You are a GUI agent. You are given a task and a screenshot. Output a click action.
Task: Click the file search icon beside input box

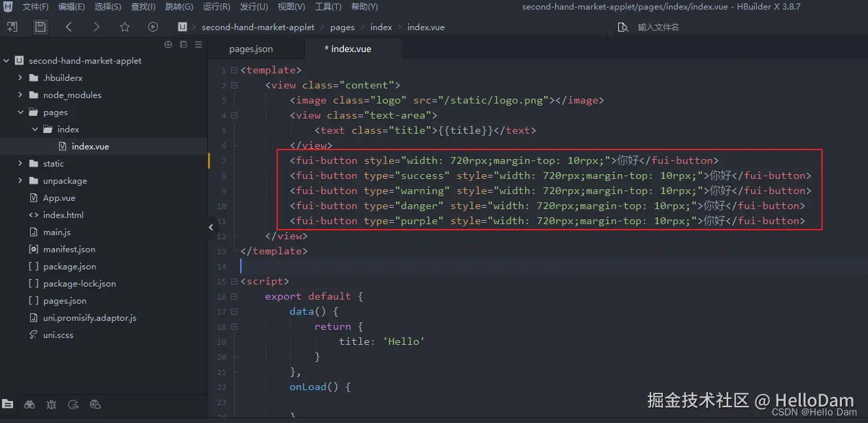tap(623, 27)
